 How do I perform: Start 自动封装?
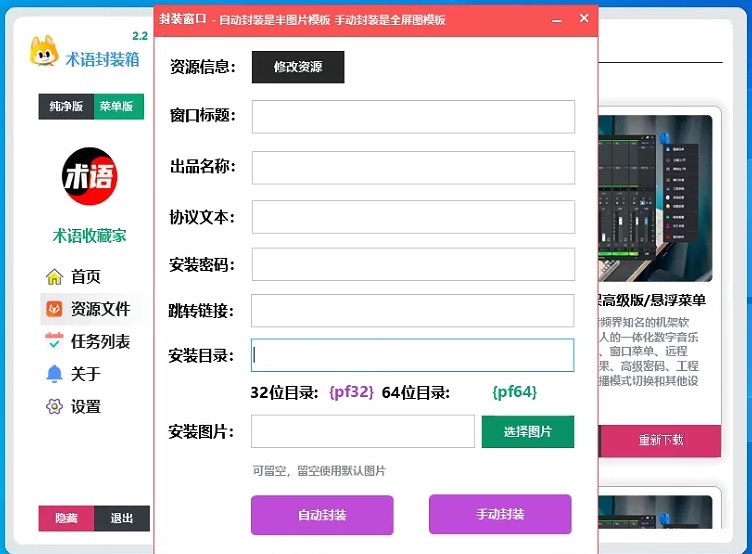(x=322, y=515)
